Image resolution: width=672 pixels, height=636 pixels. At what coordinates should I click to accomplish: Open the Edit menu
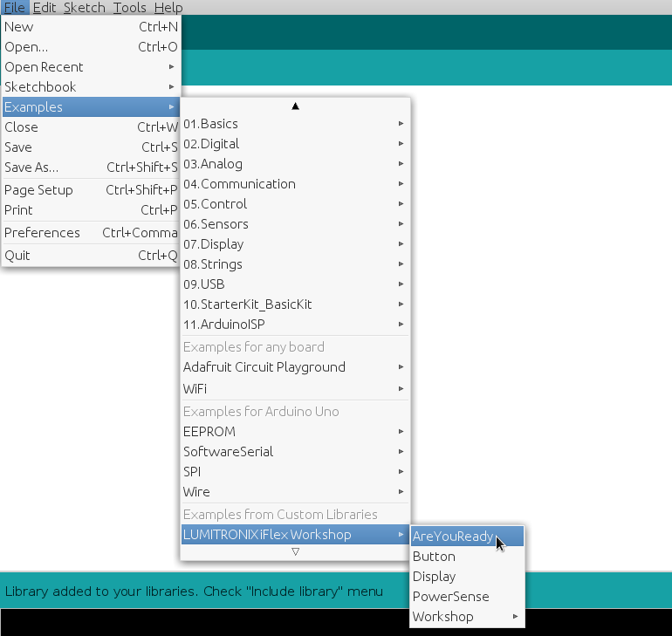click(45, 8)
